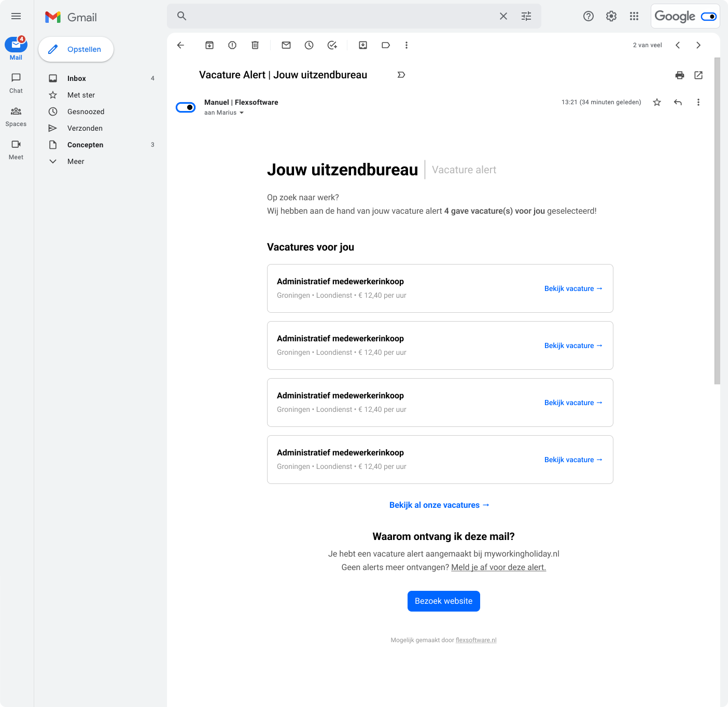Toggle the sender selection switch next to Manuel

(185, 107)
